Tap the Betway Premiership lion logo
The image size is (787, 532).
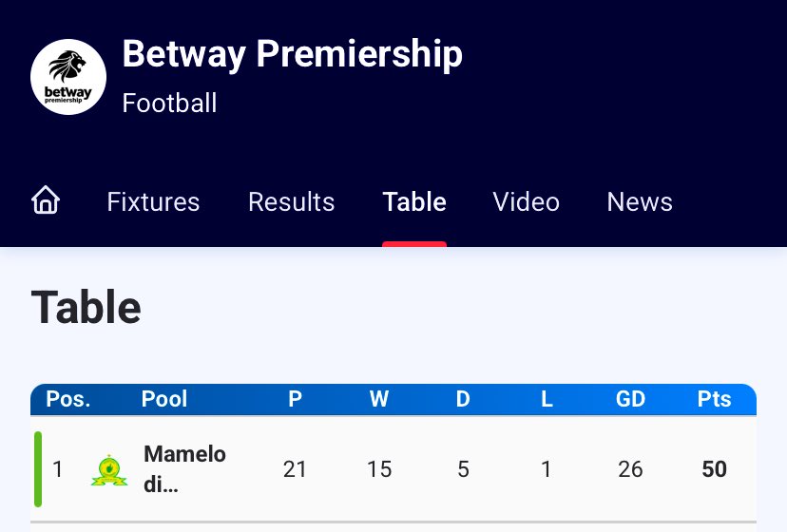(x=68, y=77)
